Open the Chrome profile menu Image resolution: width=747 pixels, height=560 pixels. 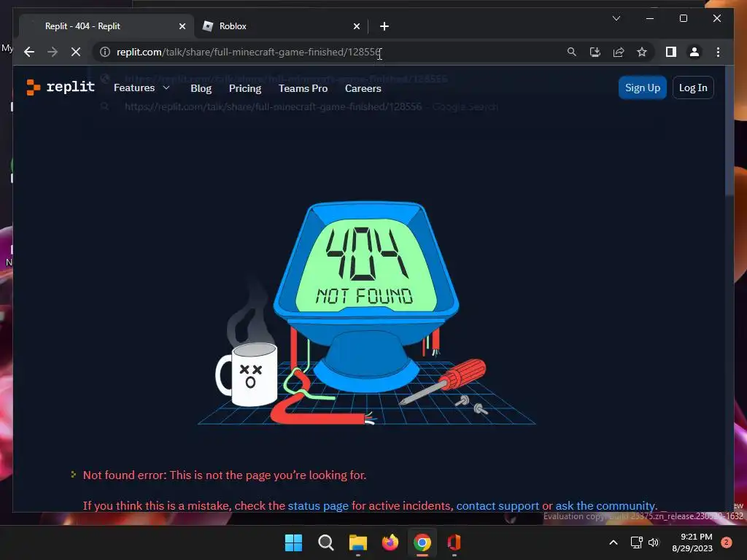point(694,52)
